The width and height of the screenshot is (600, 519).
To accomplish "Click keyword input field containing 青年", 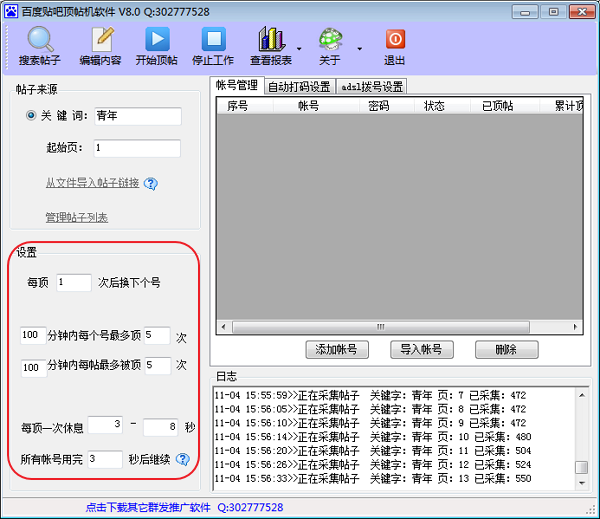I will [x=138, y=116].
